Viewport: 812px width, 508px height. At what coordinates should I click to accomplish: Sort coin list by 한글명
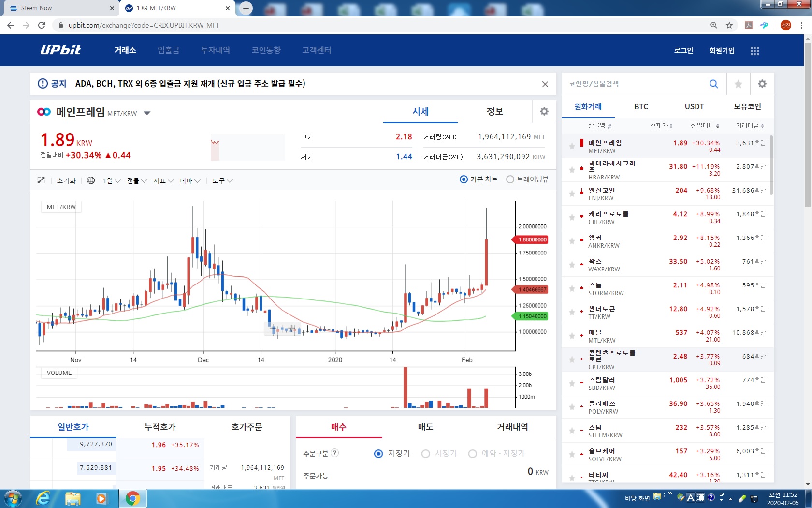coord(599,126)
